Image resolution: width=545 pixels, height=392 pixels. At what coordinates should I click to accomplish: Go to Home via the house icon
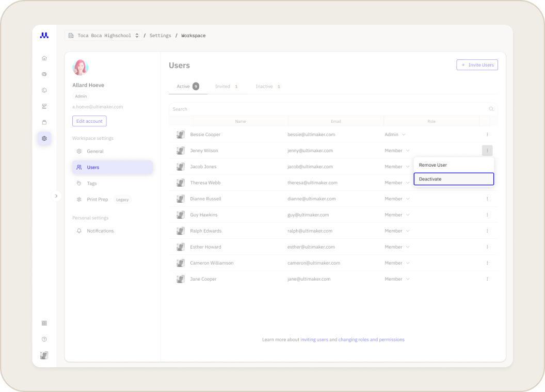point(44,58)
